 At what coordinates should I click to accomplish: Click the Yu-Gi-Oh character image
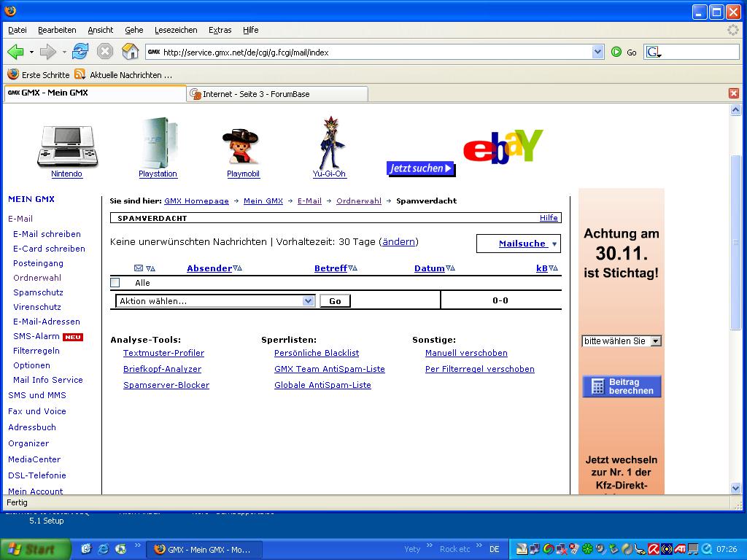tap(330, 142)
